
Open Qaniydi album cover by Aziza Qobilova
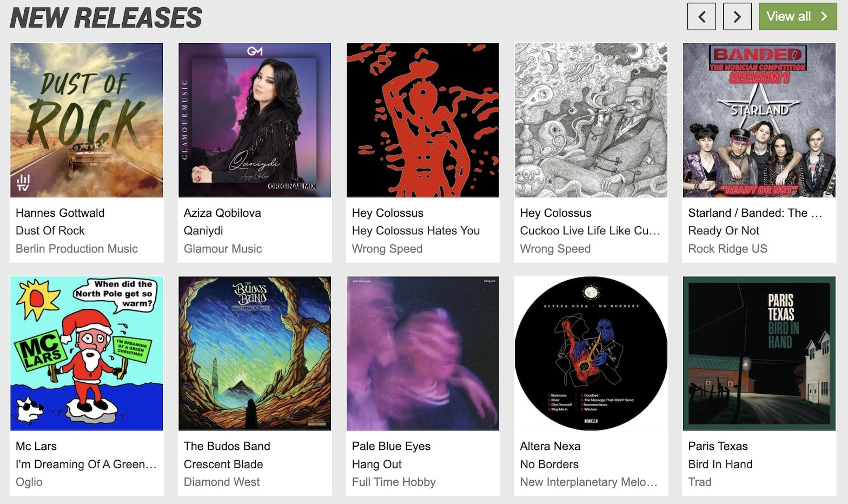click(255, 120)
